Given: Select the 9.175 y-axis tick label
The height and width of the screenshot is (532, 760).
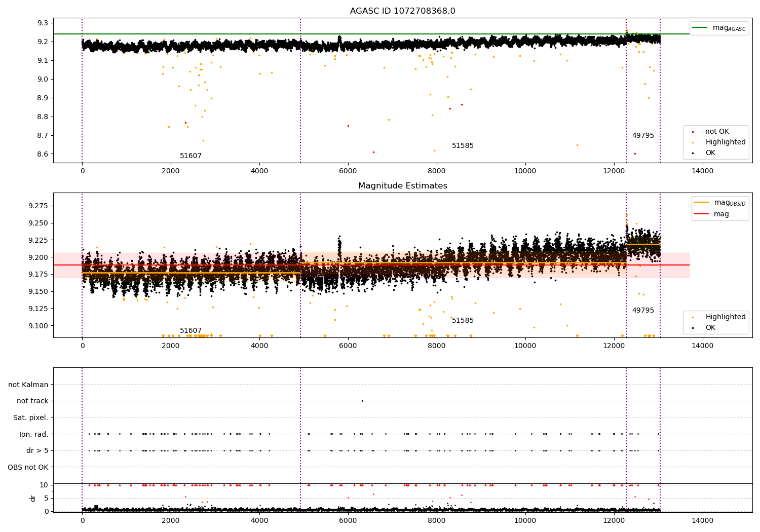Looking at the screenshot, I should click(x=39, y=275).
